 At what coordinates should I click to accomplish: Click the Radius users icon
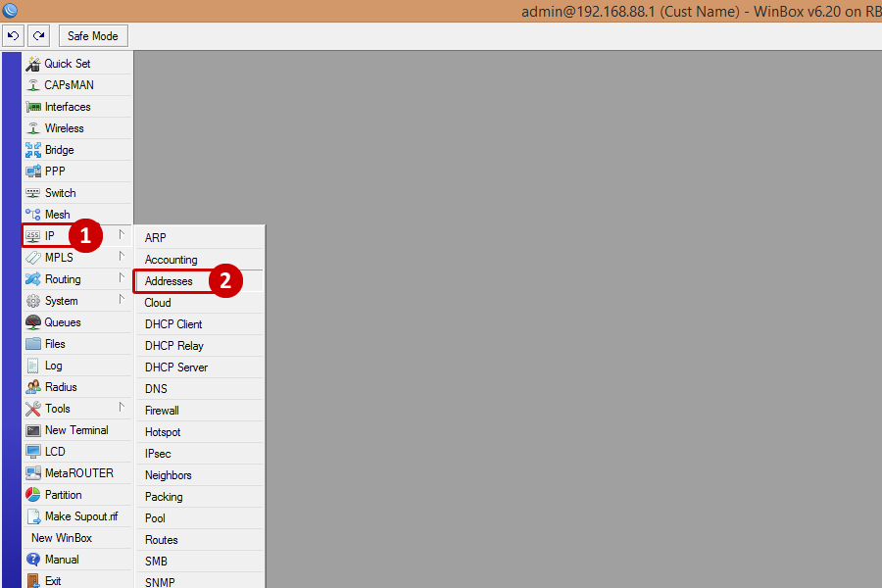coord(33,387)
